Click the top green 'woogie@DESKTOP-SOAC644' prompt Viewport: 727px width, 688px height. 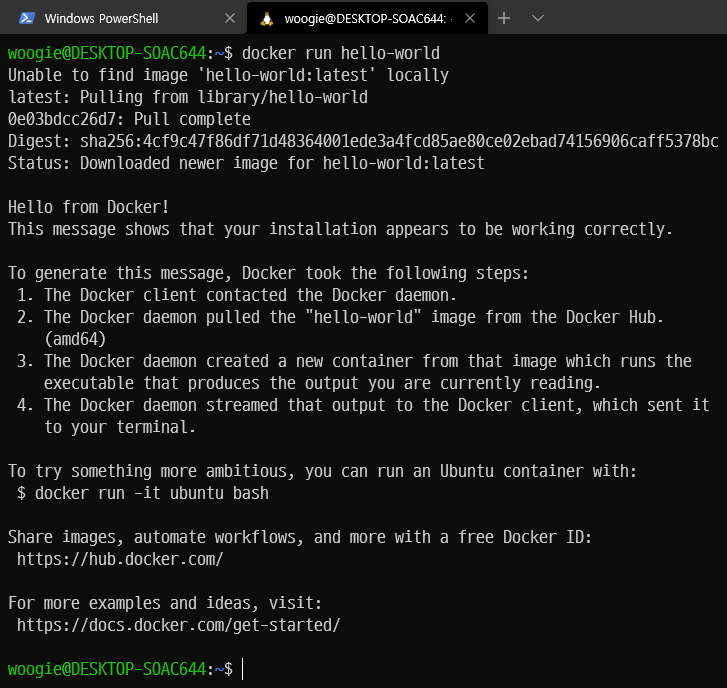[107, 53]
